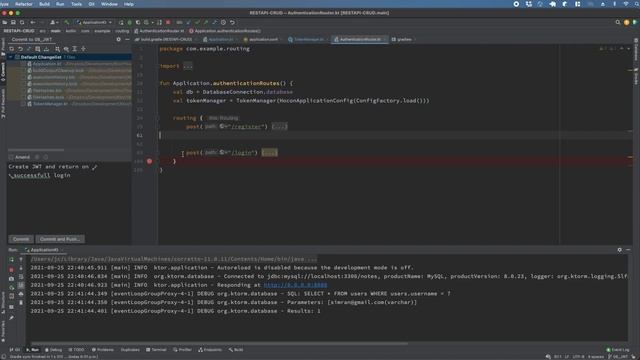The height and width of the screenshot is (360, 640).
Task: Stop the running application in toolbar
Action: click(x=168, y=22)
